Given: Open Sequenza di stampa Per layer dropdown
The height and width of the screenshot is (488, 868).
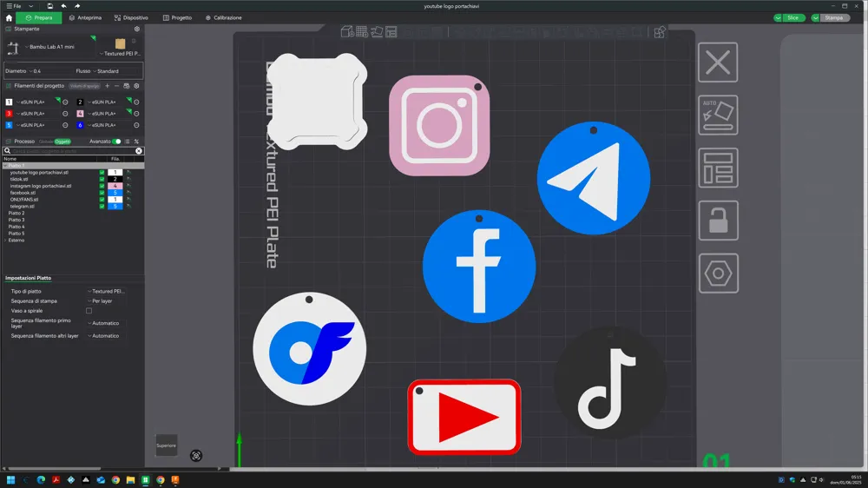Looking at the screenshot, I should point(105,300).
